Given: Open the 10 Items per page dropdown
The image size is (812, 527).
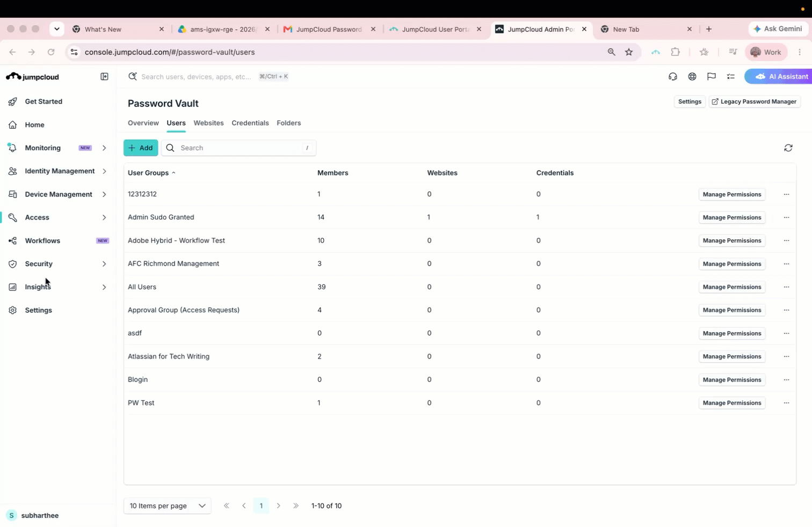Looking at the screenshot, I should click(168, 506).
